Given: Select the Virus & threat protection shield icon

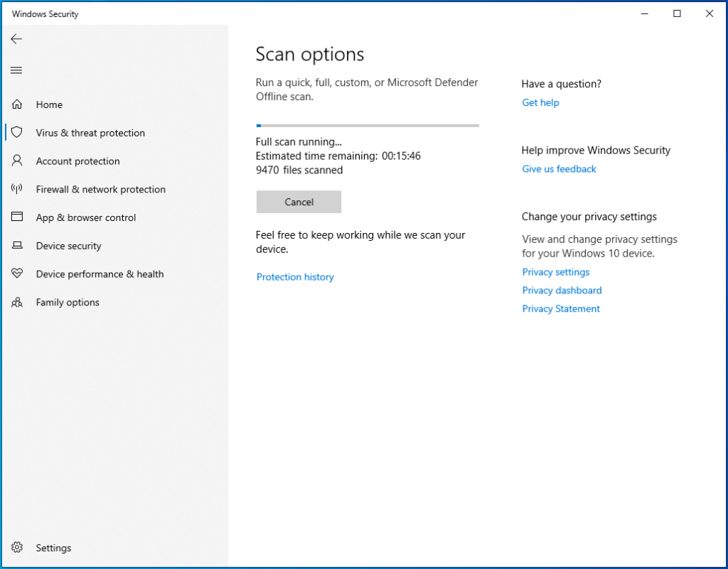Looking at the screenshot, I should tap(16, 132).
